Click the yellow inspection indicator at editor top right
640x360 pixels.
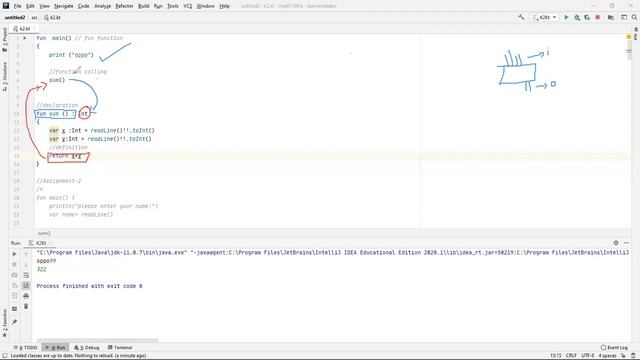(629, 37)
